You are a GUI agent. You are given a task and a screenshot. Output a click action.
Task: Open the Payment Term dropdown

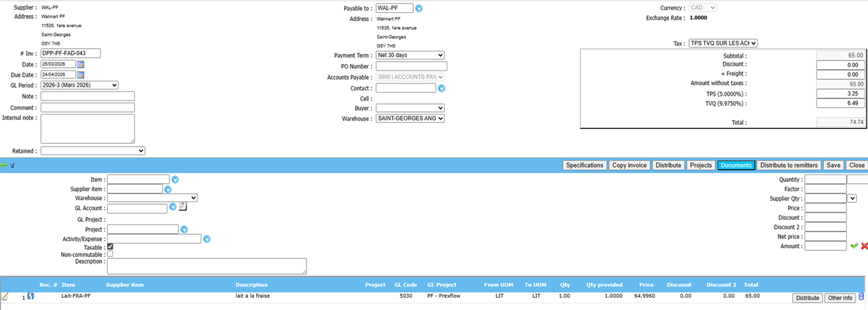(410, 55)
